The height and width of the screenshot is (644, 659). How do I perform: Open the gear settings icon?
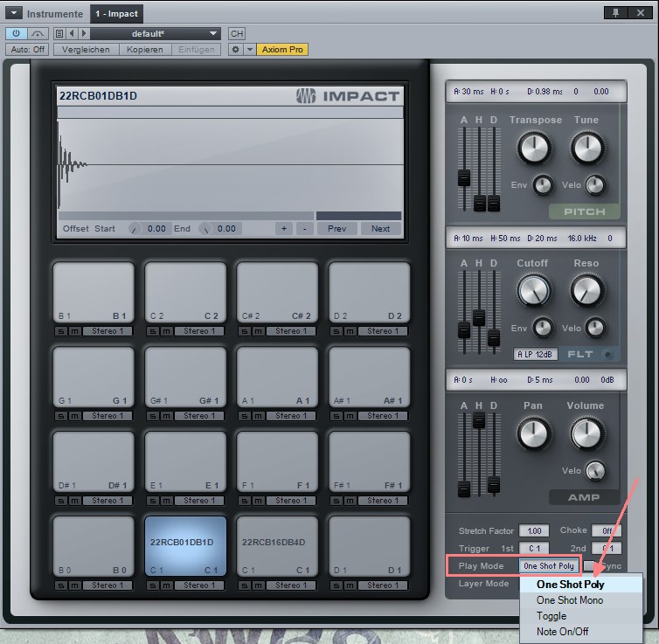click(x=236, y=49)
